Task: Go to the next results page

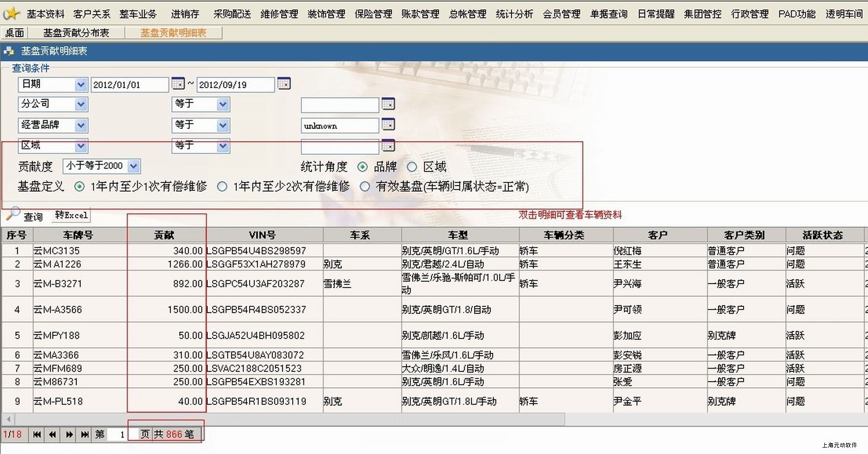Action: (69, 434)
